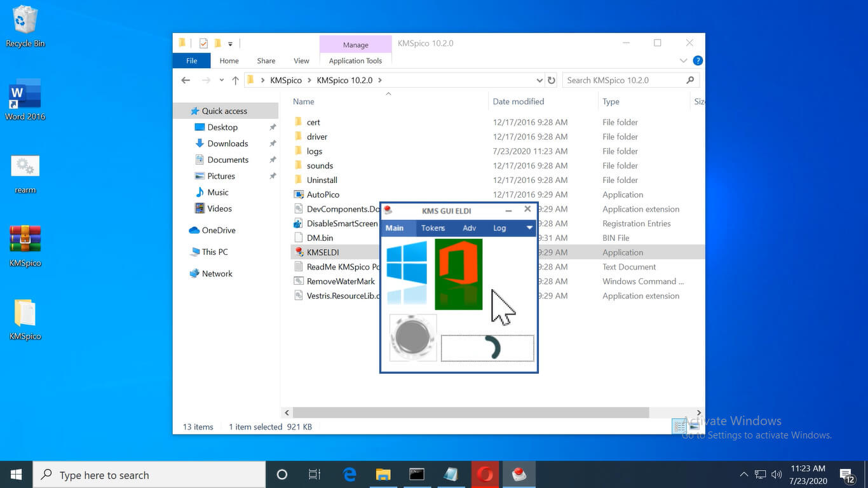Screen dimensions: 868x488
Task: Switch to the Tokens tab
Action: point(433,228)
